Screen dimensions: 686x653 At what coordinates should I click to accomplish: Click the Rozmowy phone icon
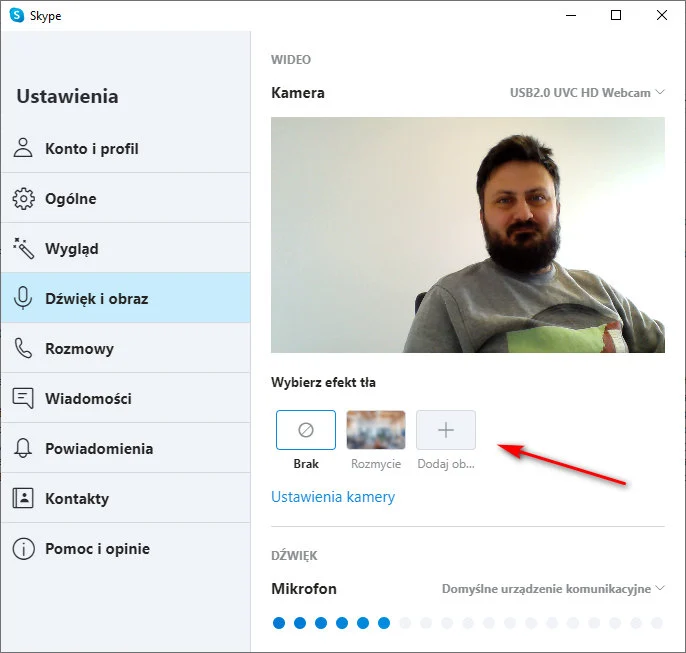[x=23, y=348]
